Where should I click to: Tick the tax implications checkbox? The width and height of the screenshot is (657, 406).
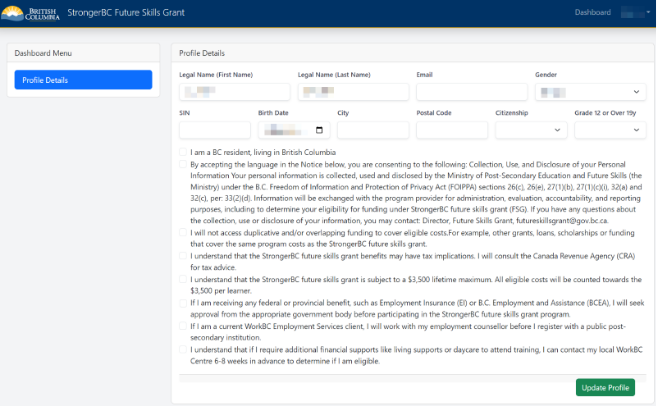[x=183, y=256]
